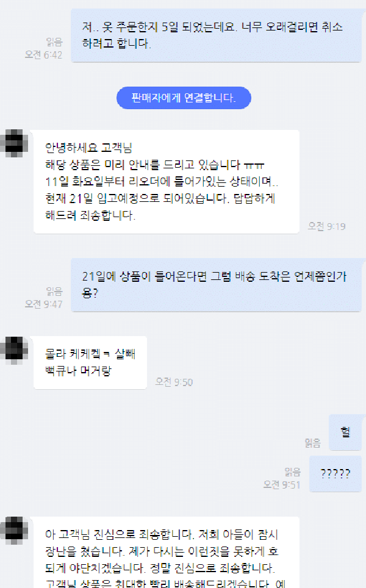Screen dimensions: 366x588
Task: Click the '읽음' receipt next to '헐'
Action: [313, 443]
